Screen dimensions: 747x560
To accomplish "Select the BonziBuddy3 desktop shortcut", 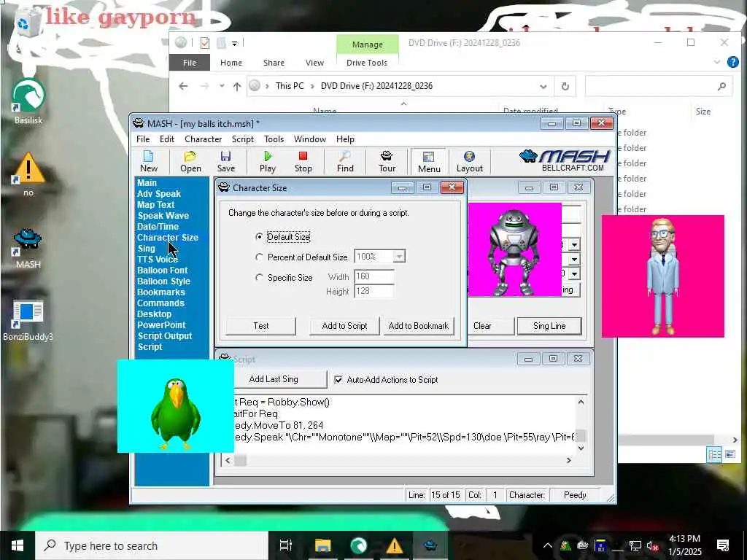I will tap(28, 321).
